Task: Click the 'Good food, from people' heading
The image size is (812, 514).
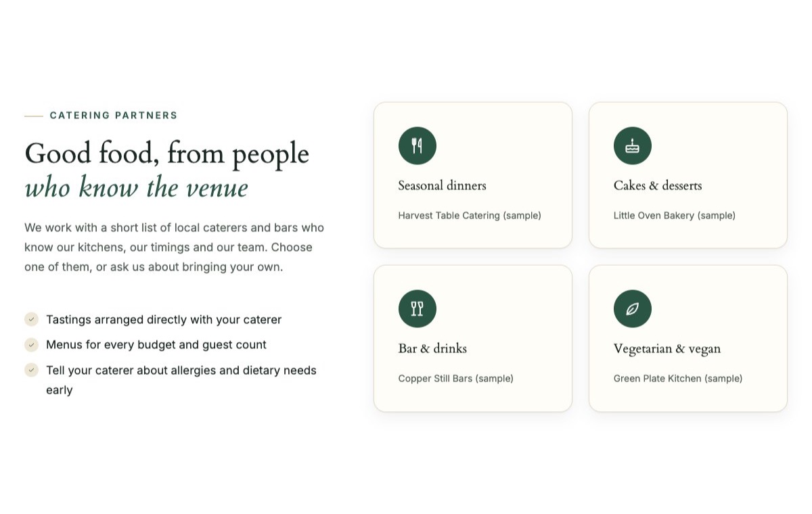Action: coord(167,154)
